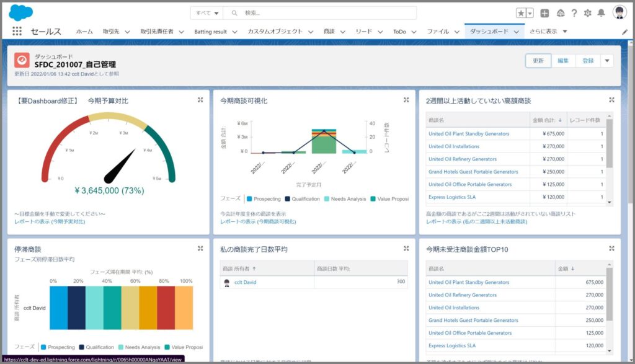Click the favorites star icon
The image size is (635, 364).
521,13
